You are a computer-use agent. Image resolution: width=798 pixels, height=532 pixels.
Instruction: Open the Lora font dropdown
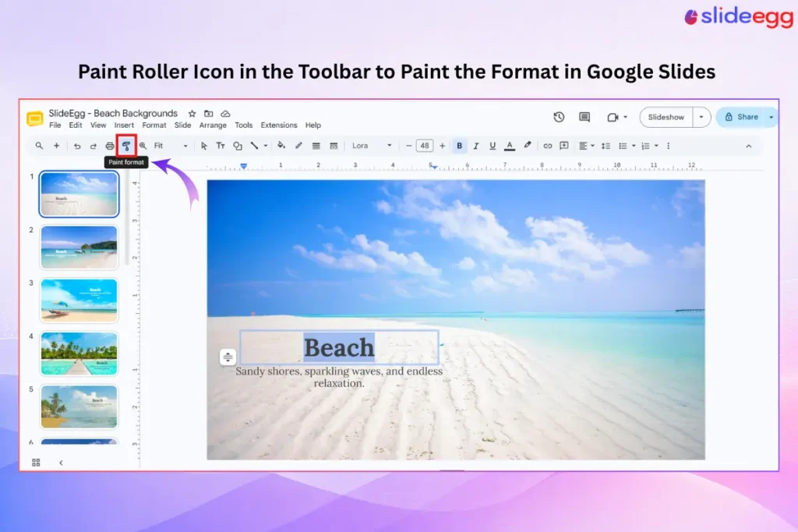coord(372,146)
